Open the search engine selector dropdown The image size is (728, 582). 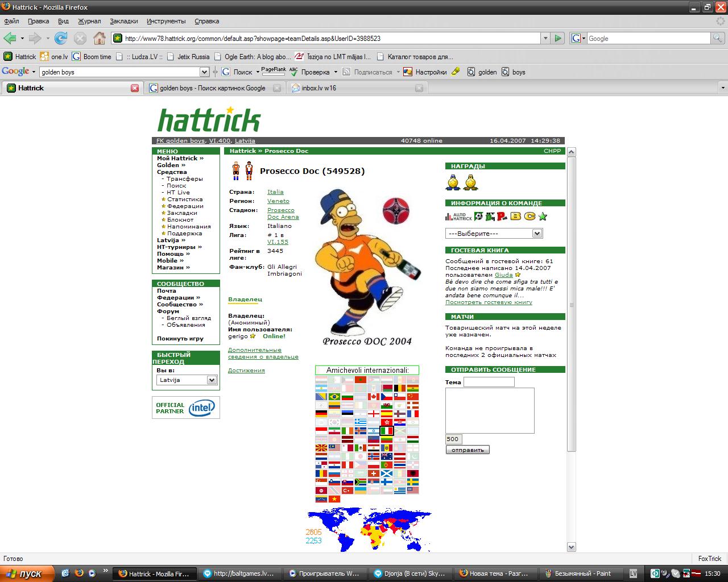[x=578, y=38]
